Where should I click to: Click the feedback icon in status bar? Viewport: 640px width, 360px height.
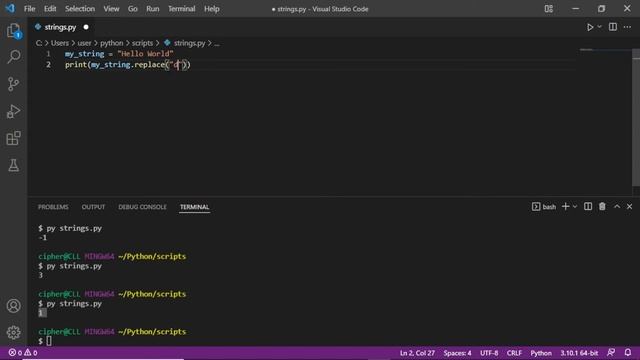point(611,352)
